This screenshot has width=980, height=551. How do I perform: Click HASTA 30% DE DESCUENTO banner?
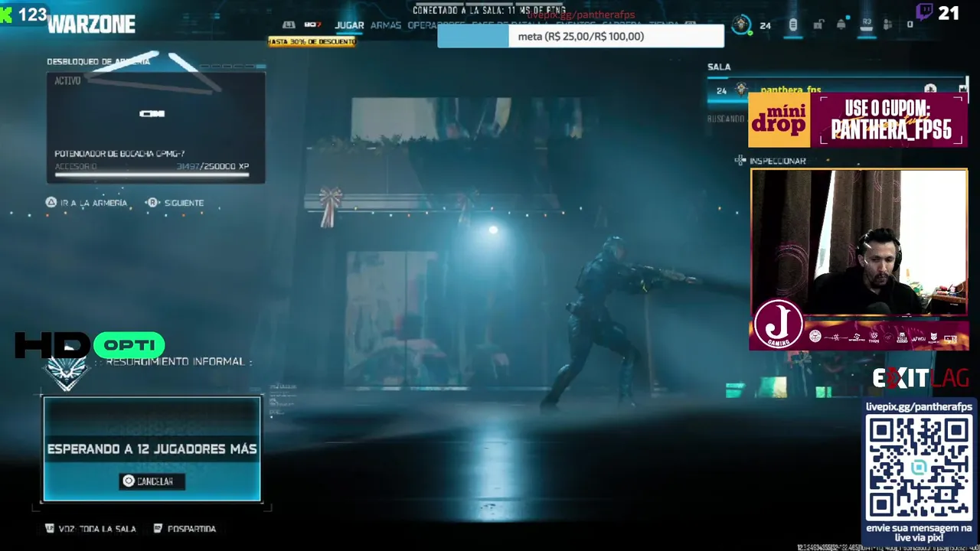point(312,41)
